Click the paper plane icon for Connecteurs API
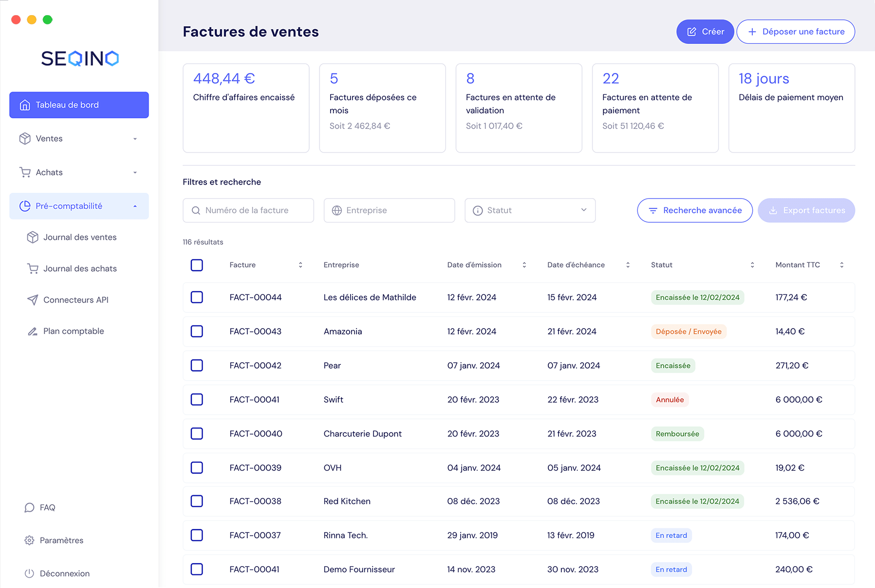The width and height of the screenshot is (875, 588). coord(33,300)
